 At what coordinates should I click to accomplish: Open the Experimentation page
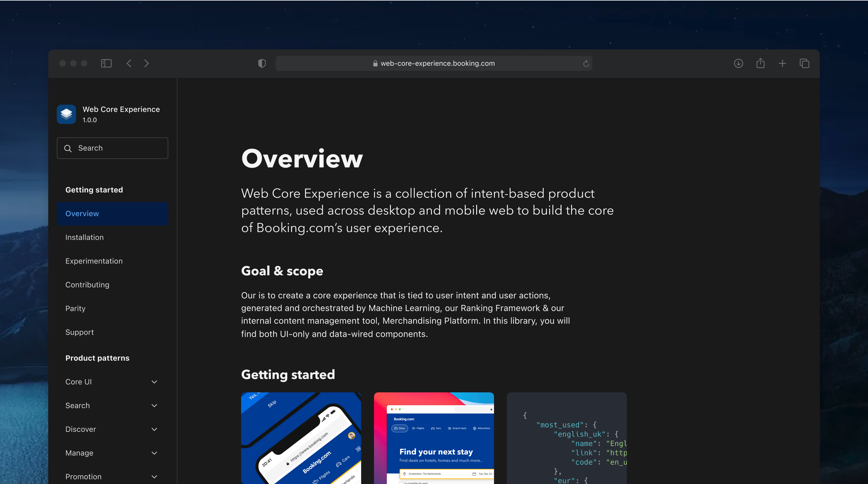(94, 261)
